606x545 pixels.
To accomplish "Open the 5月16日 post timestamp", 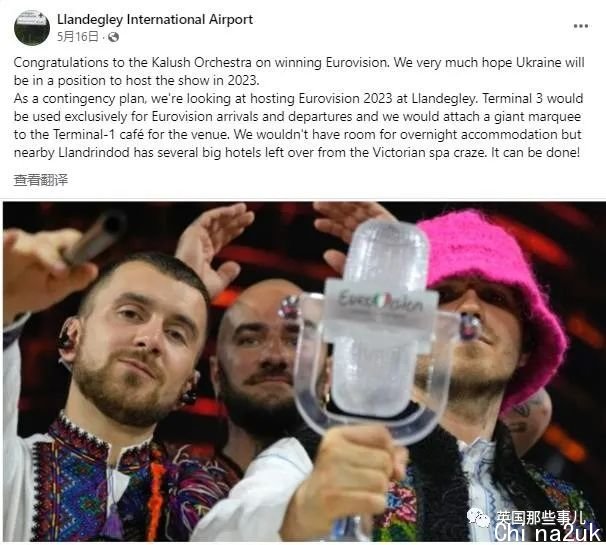I will pos(78,37).
